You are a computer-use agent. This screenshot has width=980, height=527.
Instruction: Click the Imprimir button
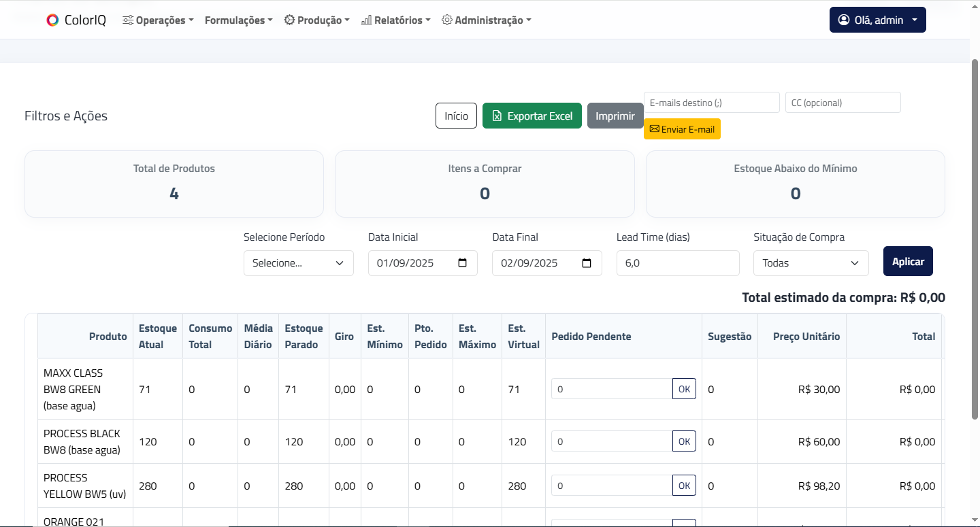tap(615, 116)
